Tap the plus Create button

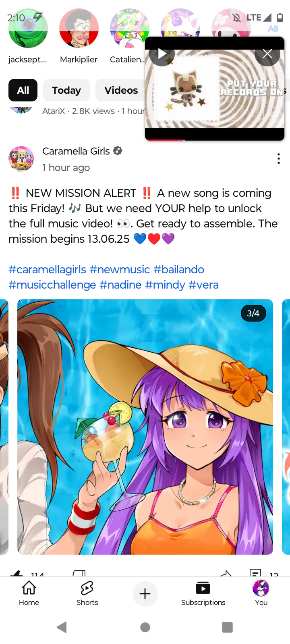click(145, 594)
